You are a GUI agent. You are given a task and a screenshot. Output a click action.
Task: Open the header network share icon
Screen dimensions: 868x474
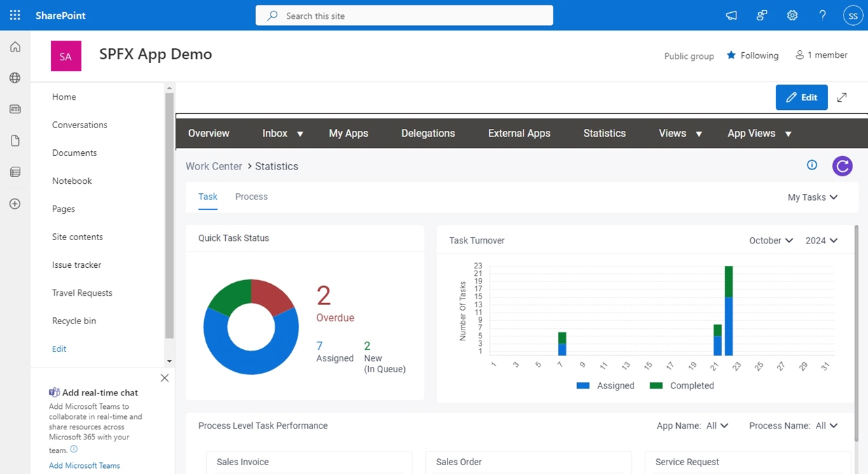pos(762,16)
